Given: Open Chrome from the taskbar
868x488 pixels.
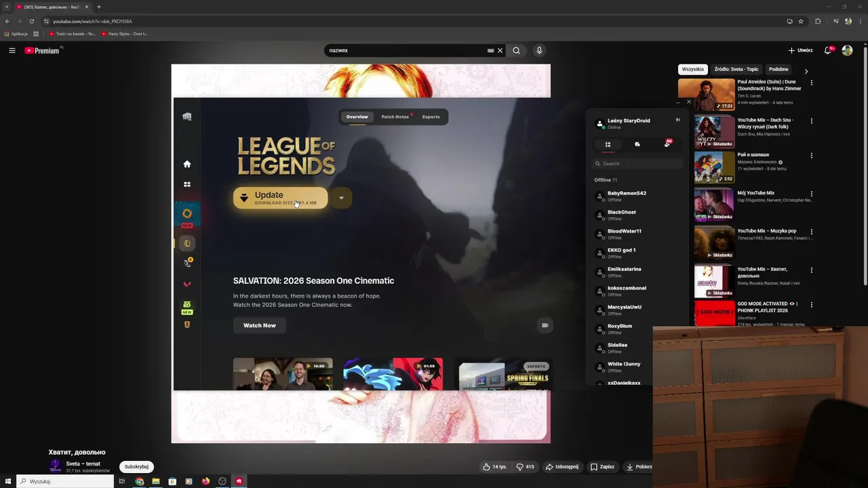Looking at the screenshot, I should coord(139,481).
